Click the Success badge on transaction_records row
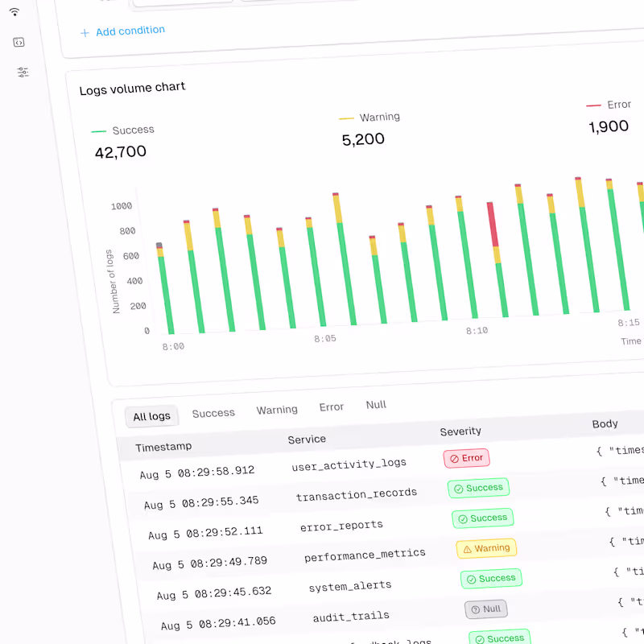The height and width of the screenshot is (644, 644). pyautogui.click(x=478, y=488)
